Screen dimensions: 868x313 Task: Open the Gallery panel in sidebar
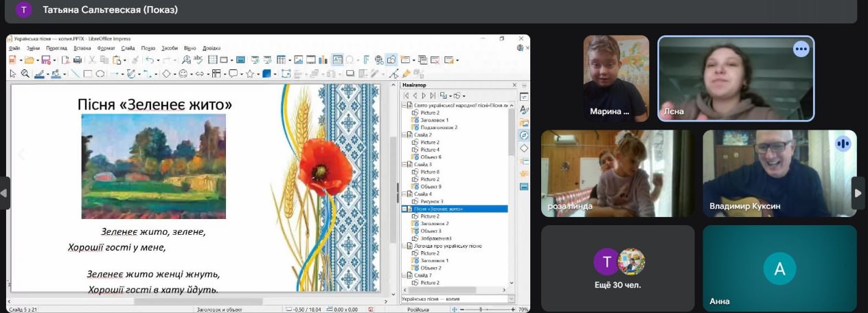pyautogui.click(x=524, y=123)
